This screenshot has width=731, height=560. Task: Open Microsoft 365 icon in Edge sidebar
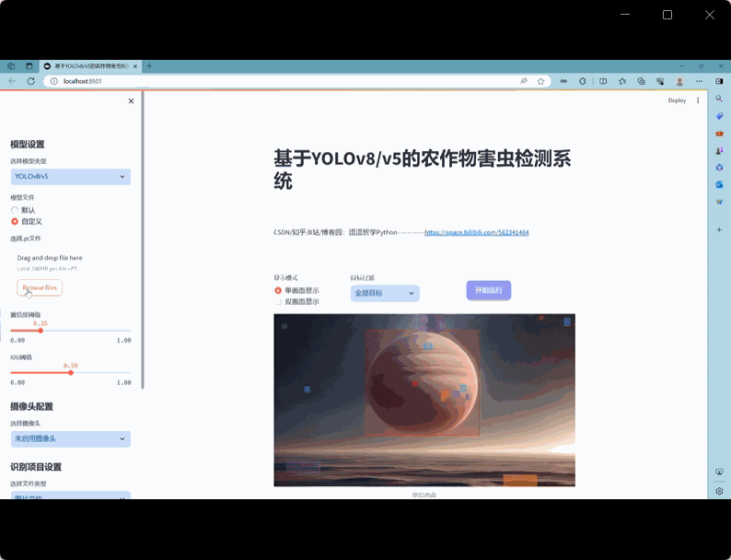tap(719, 168)
